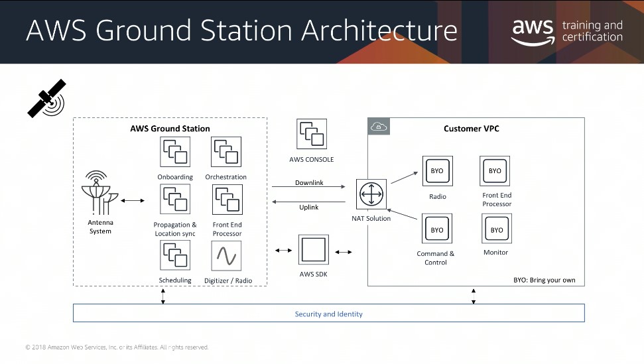Click the 'AWS CONSOLE' label
The height and width of the screenshot is (364, 644).
[x=311, y=159]
